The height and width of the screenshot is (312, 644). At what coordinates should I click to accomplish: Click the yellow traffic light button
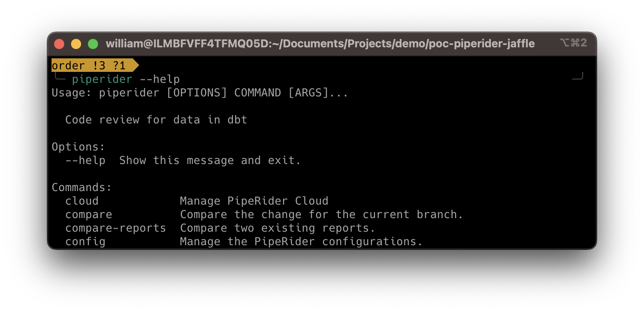click(76, 44)
